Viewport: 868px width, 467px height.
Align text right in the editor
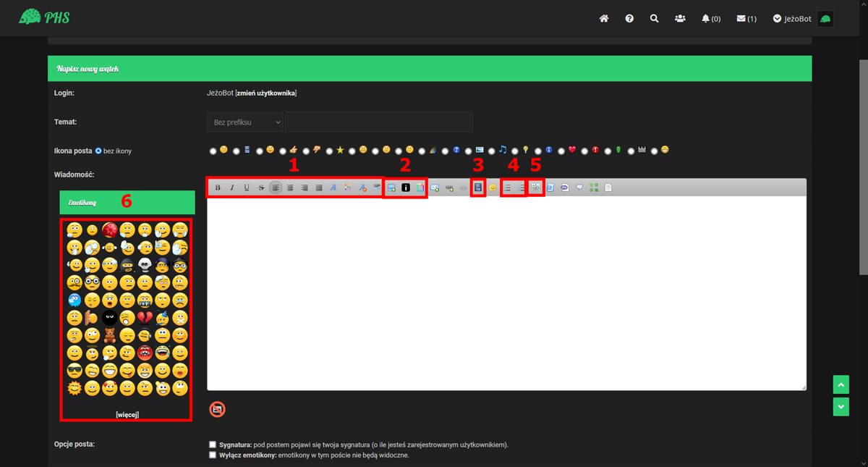click(x=305, y=188)
